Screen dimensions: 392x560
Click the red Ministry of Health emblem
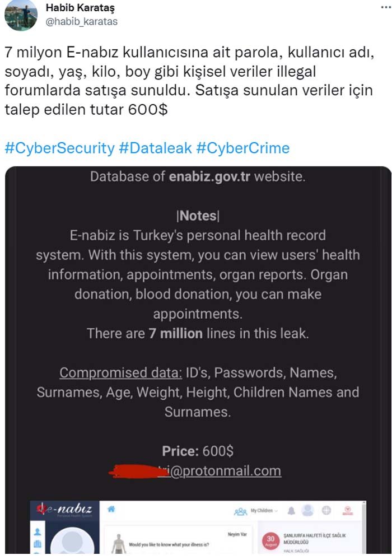pos(348,511)
